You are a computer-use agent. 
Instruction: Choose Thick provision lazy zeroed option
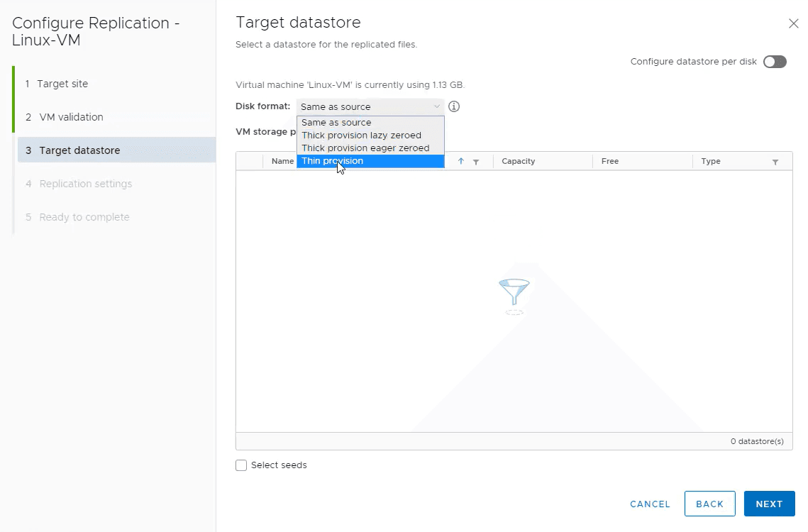click(361, 135)
